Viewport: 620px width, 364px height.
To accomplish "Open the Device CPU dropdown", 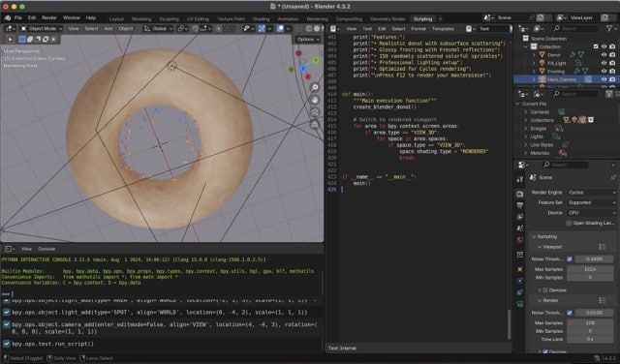I will pos(591,213).
